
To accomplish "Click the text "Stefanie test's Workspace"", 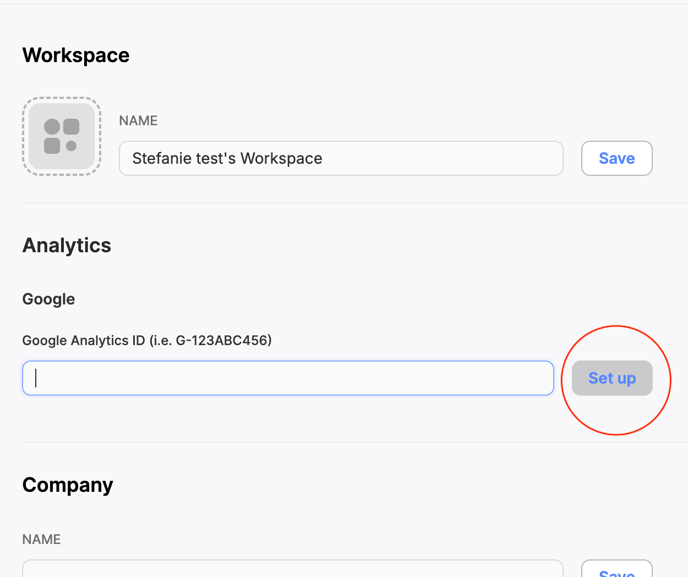I will 227,158.
